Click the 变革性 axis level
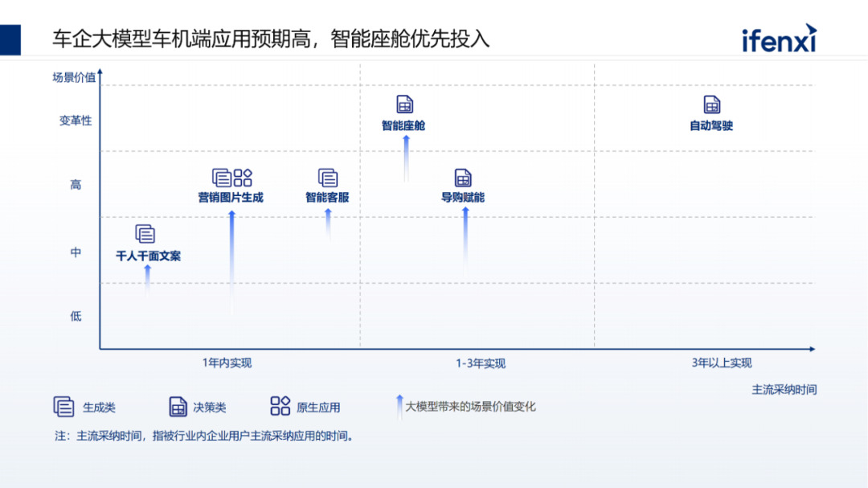This screenshot has height=488, width=868. pos(76,121)
